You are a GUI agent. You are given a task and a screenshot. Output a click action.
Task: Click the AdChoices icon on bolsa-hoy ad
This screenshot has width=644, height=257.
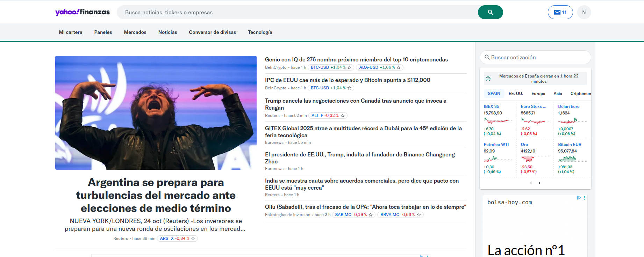pos(579,198)
